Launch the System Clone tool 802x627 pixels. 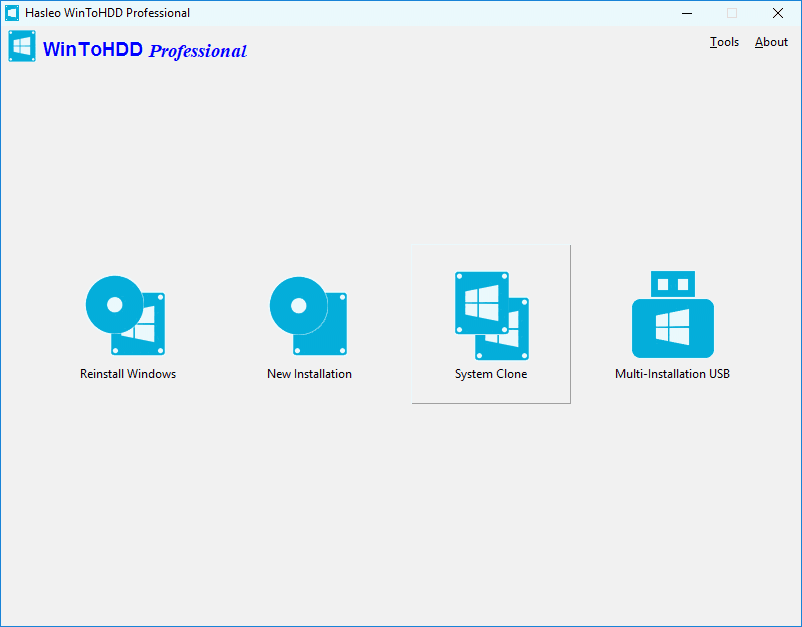click(491, 315)
